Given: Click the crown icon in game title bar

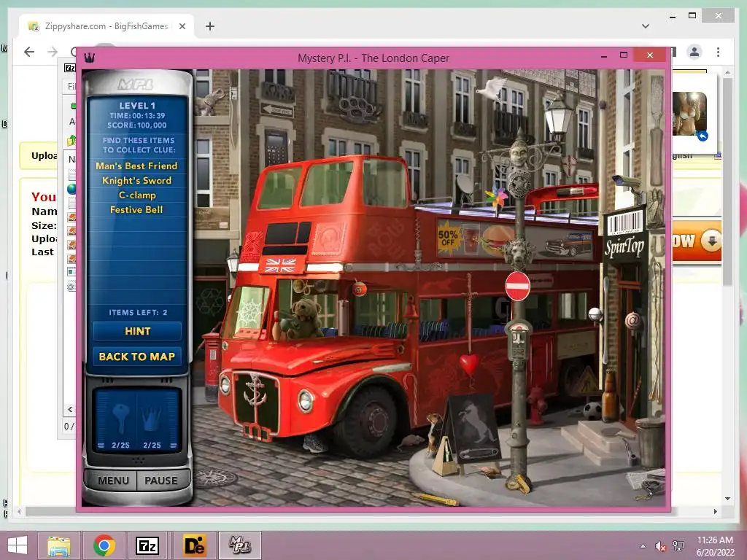Looking at the screenshot, I should click(x=90, y=58).
